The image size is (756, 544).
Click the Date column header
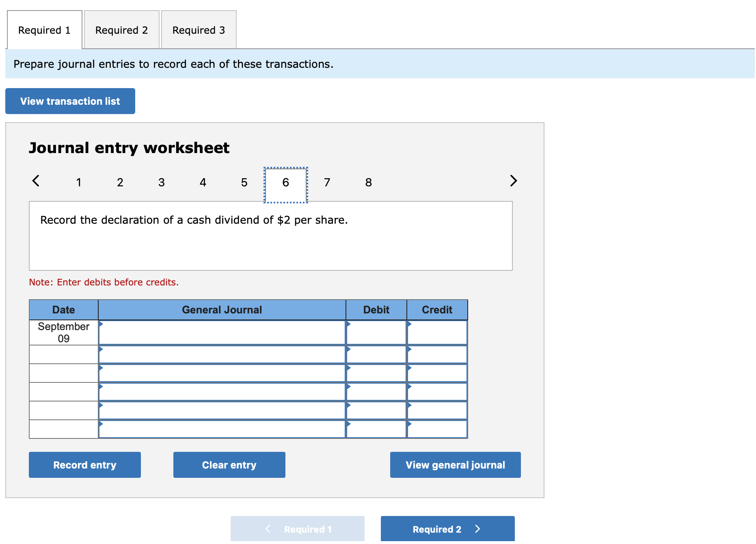point(64,310)
